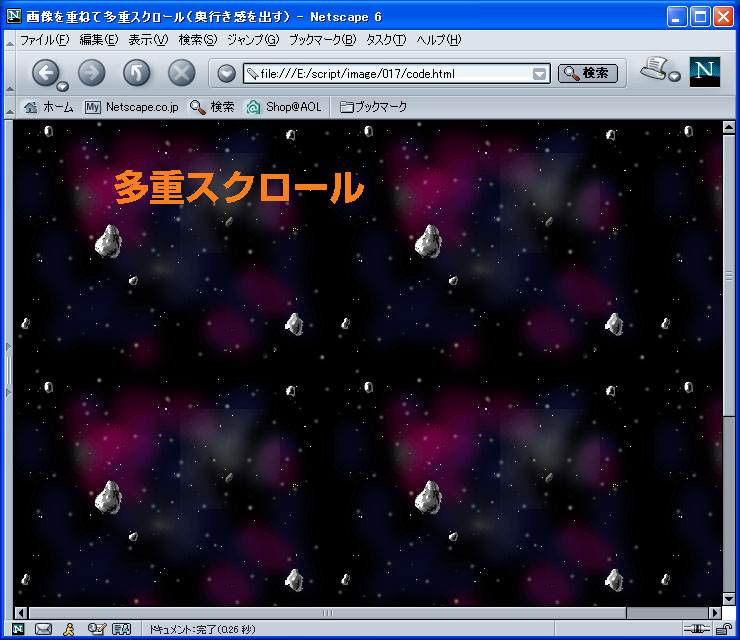Viewport: 740px width, 640px height.
Task: Click the Netscape icon in title bar
Action: coord(14,16)
